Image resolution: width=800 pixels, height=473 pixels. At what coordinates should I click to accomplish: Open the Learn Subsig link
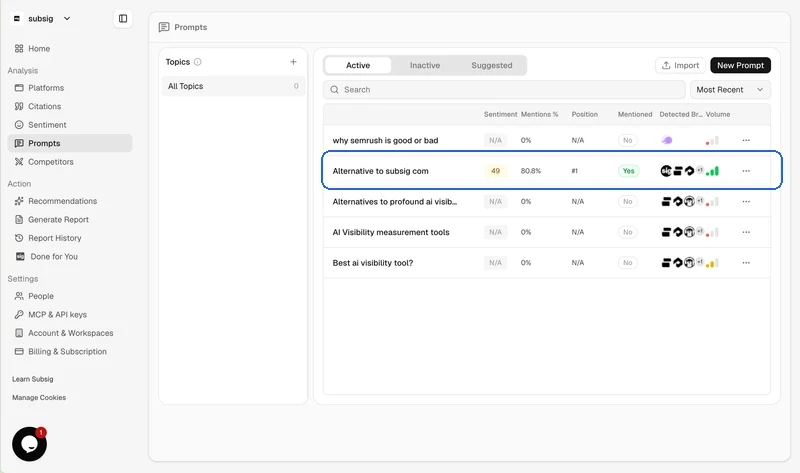(x=33, y=379)
